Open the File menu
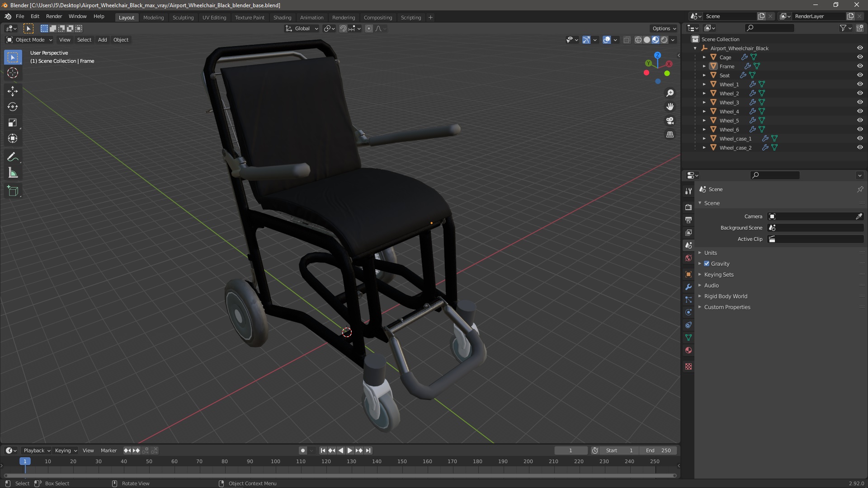The width and height of the screenshot is (868, 488). pos(20,16)
